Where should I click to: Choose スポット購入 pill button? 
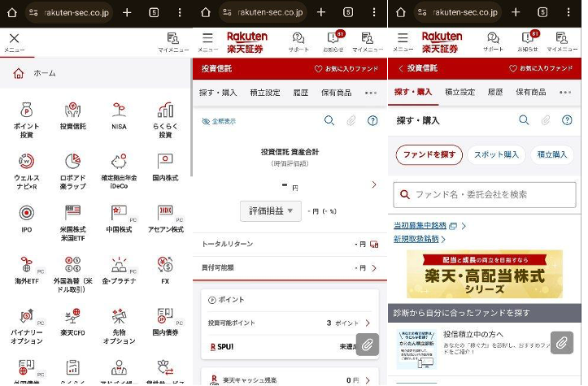496,154
